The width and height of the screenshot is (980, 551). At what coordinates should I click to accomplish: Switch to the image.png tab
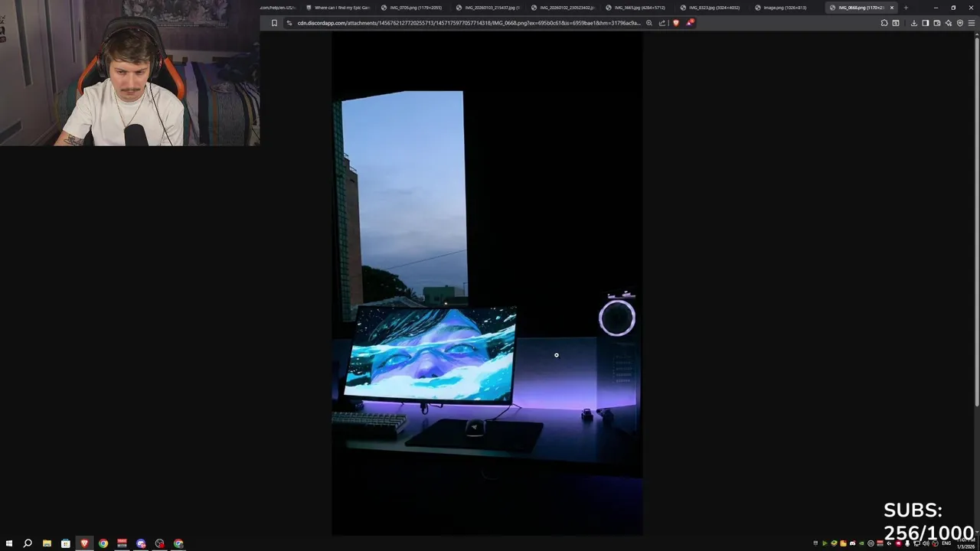coord(787,8)
